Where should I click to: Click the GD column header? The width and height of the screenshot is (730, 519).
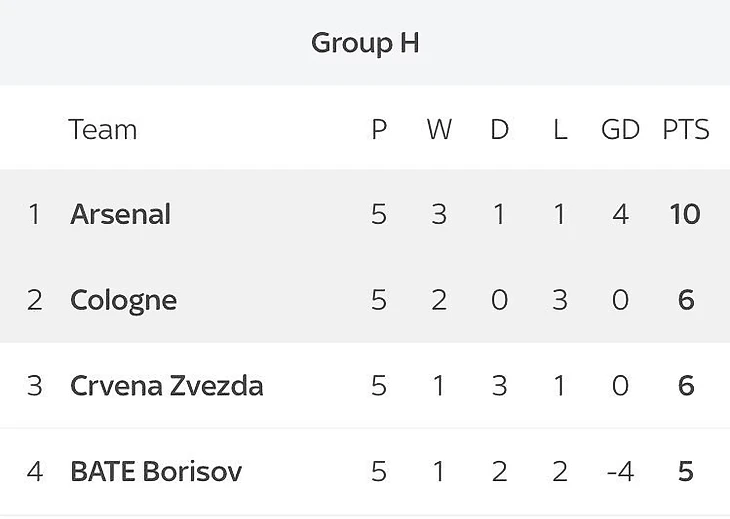point(620,130)
